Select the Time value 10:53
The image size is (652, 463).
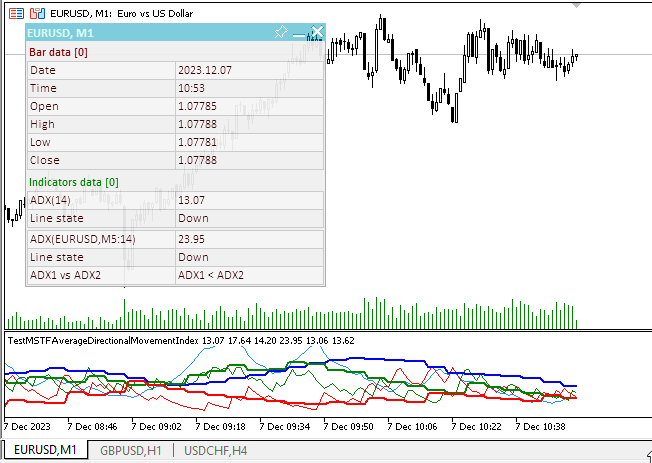coord(191,88)
